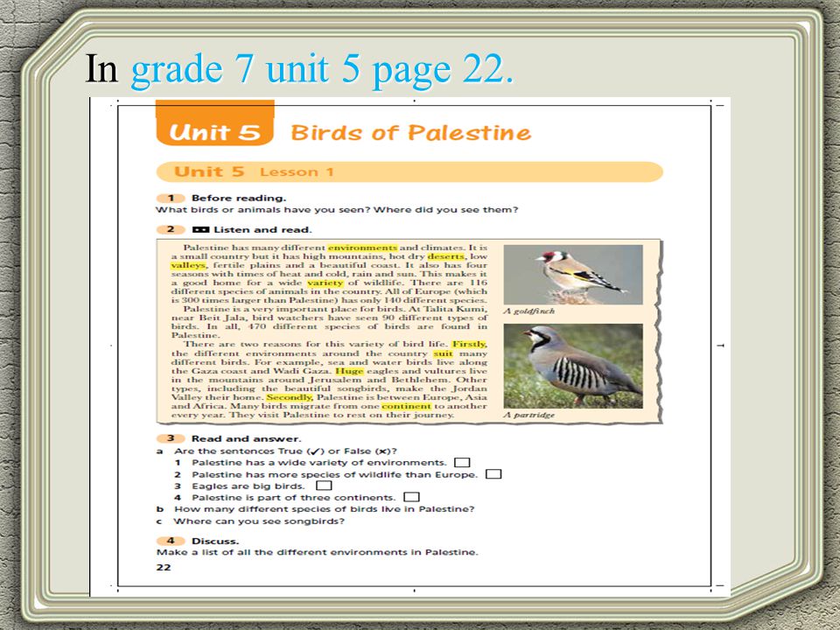Viewport: 840px width, 630px height.
Task: Click the 'Discuss.' heading
Action: [x=215, y=541]
